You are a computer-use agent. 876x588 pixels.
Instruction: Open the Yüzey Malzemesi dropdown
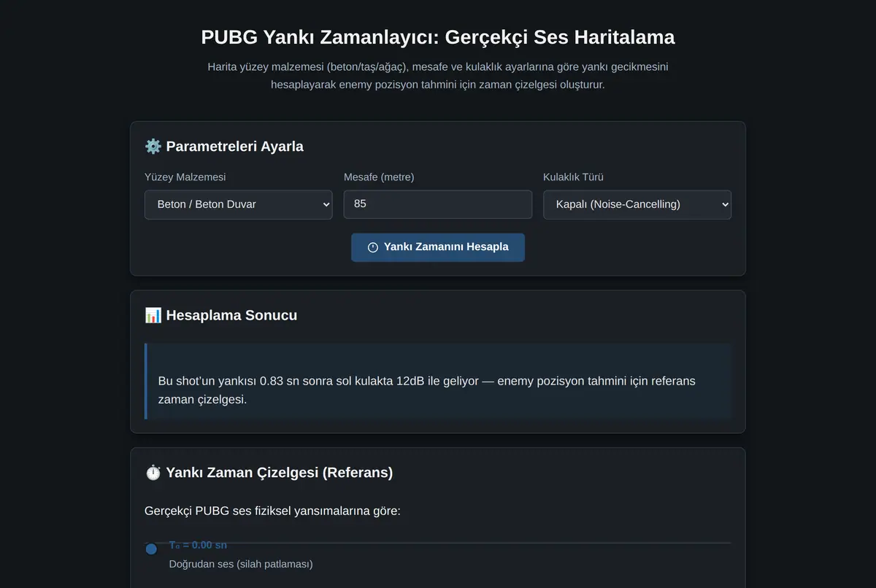pos(239,204)
